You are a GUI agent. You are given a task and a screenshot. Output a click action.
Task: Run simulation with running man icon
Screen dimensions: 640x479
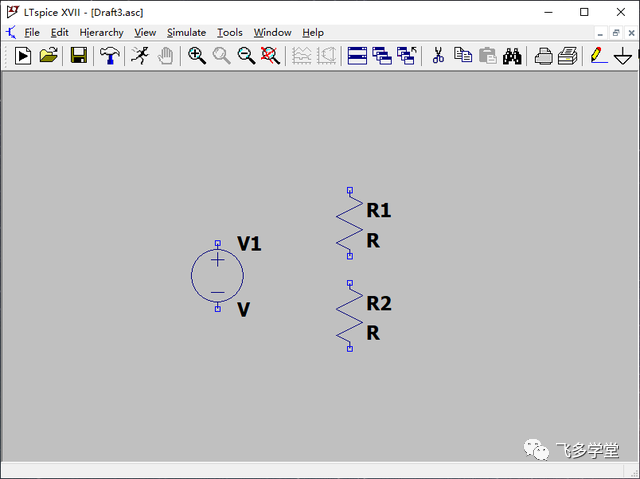(x=140, y=55)
